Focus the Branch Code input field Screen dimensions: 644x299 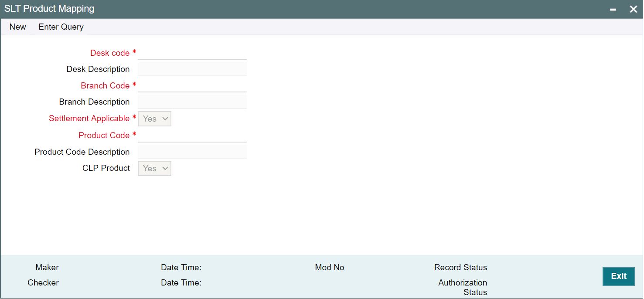click(192, 85)
